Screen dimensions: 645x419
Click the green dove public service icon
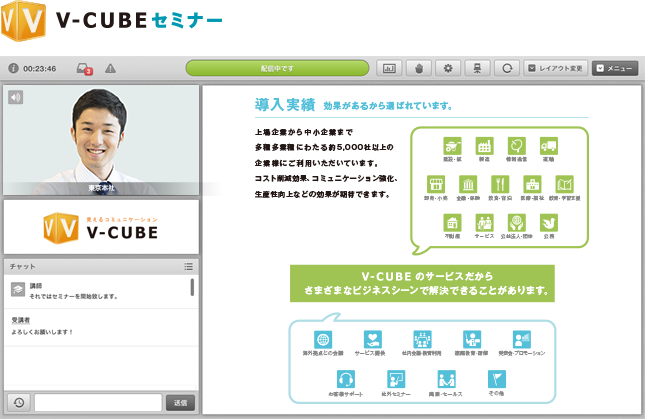tap(549, 222)
